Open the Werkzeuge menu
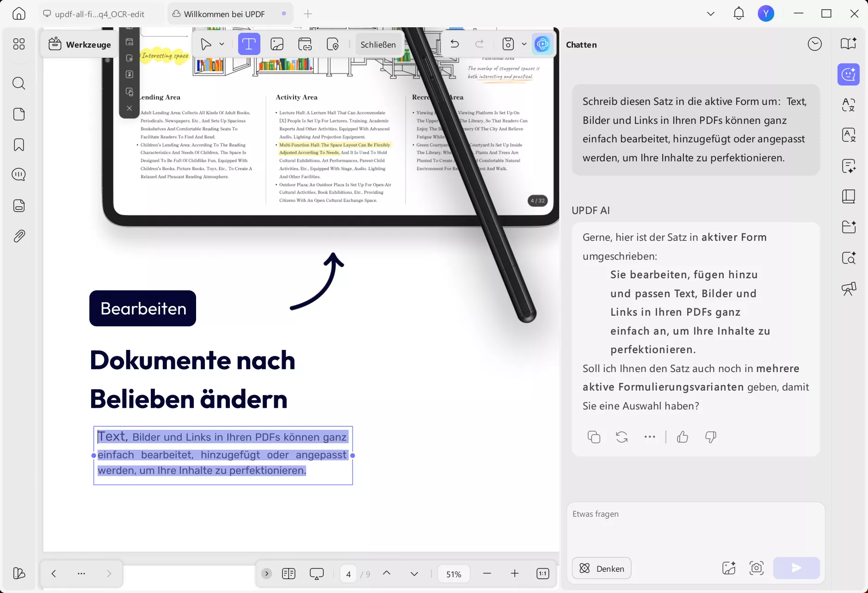This screenshot has width=868, height=593. pos(79,44)
